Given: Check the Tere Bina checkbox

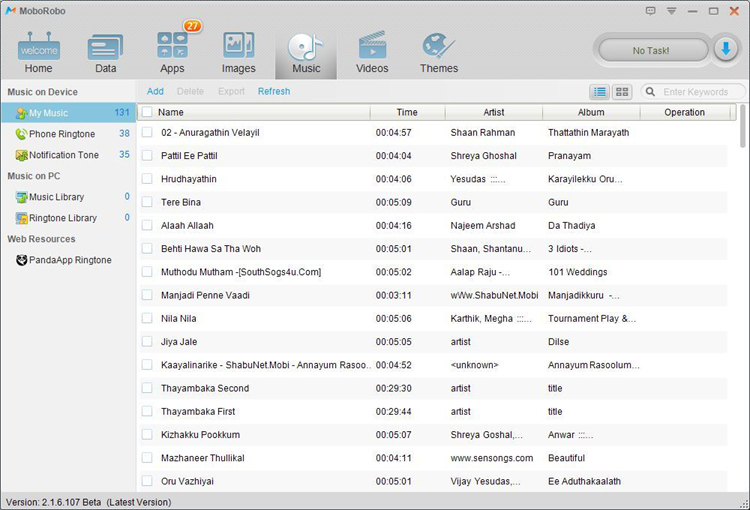Looking at the screenshot, I should pos(147,202).
